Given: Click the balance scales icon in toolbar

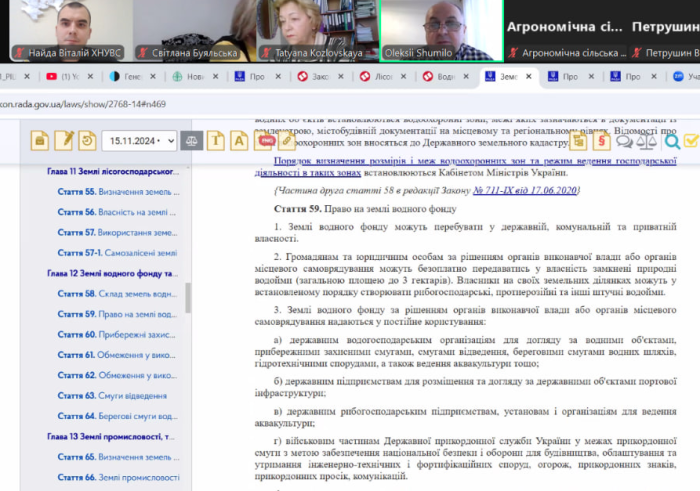Looking at the screenshot, I should (x=191, y=141).
